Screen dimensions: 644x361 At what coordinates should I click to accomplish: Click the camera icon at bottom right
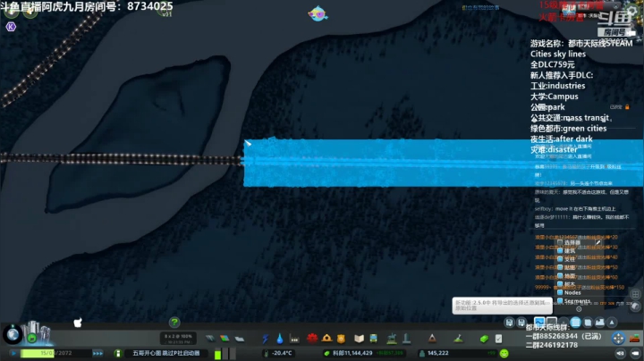point(620,353)
